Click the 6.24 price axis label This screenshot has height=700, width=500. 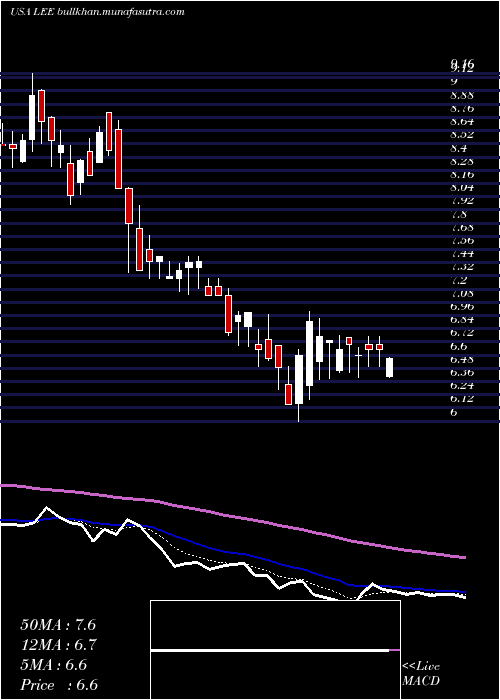coord(462,385)
